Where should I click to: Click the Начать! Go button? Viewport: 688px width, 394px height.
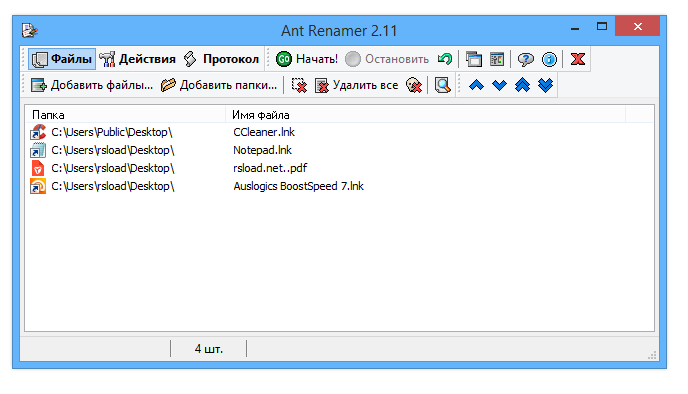307,59
